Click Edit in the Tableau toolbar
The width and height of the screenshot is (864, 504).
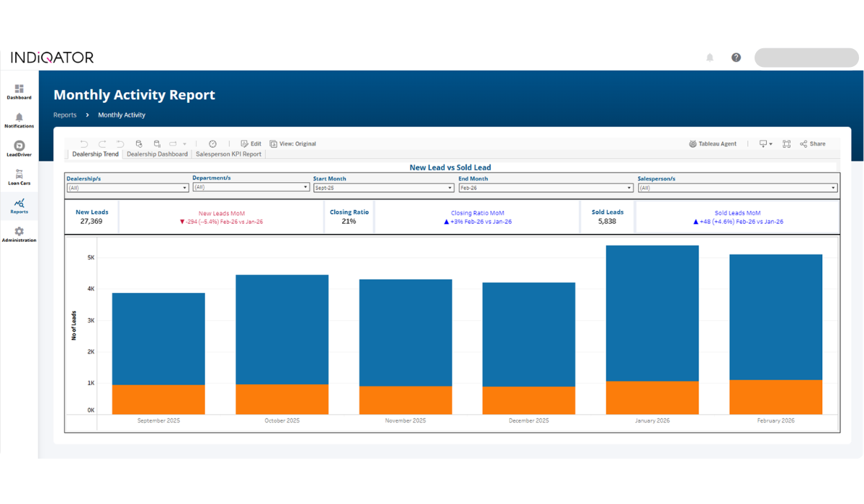251,144
